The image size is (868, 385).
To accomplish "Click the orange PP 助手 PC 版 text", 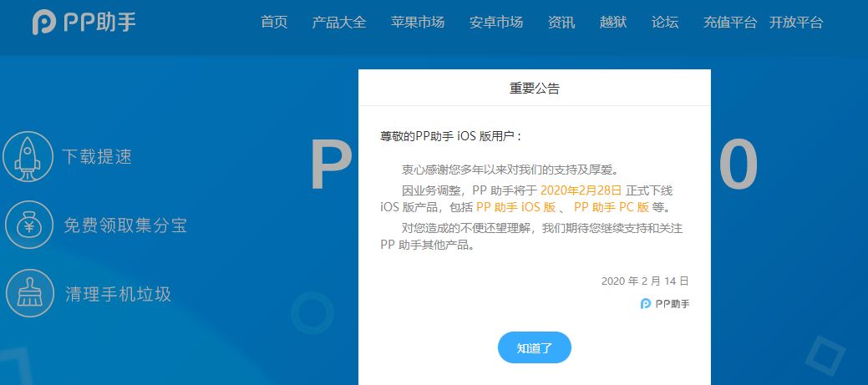I will click(x=612, y=207).
